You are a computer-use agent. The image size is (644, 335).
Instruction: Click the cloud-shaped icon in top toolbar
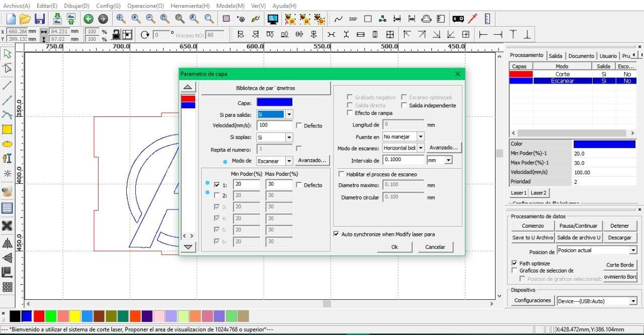426,19
